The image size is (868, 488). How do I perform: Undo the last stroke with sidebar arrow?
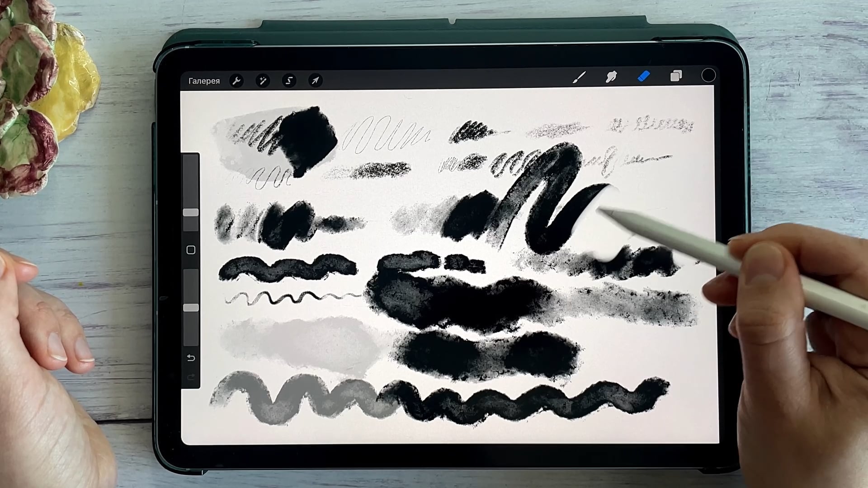[190, 358]
